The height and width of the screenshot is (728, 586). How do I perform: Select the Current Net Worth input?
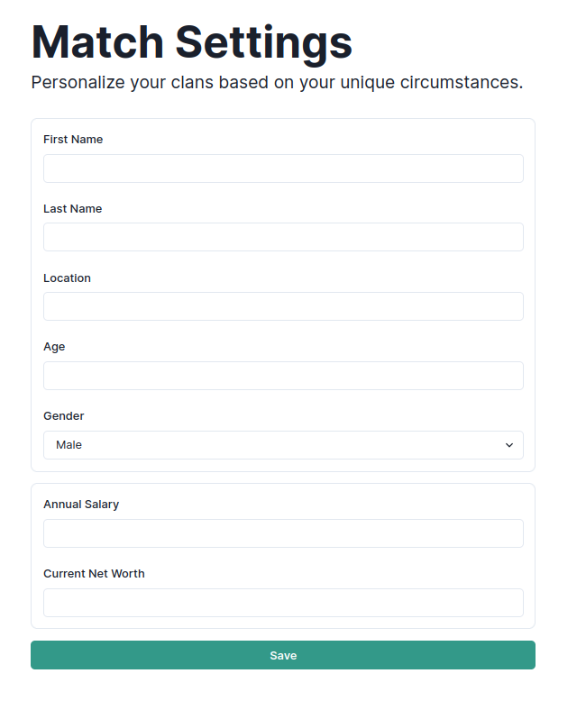coord(283,603)
